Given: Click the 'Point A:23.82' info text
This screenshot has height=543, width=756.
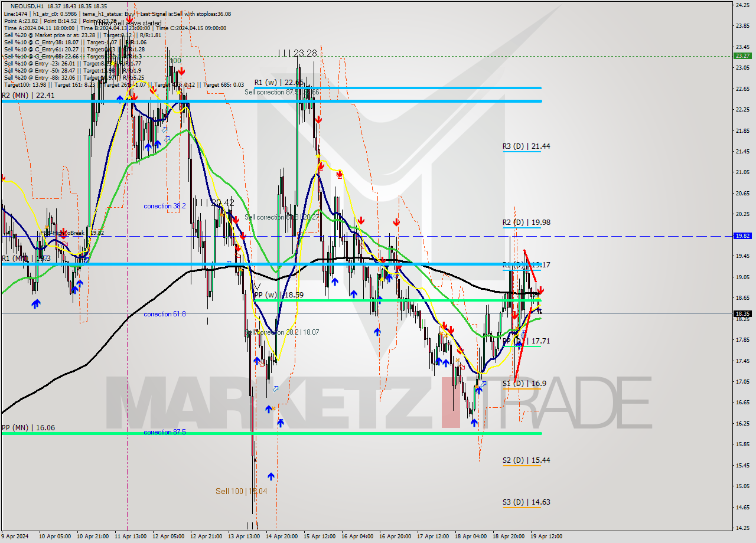Looking at the screenshot, I should pos(22,21).
